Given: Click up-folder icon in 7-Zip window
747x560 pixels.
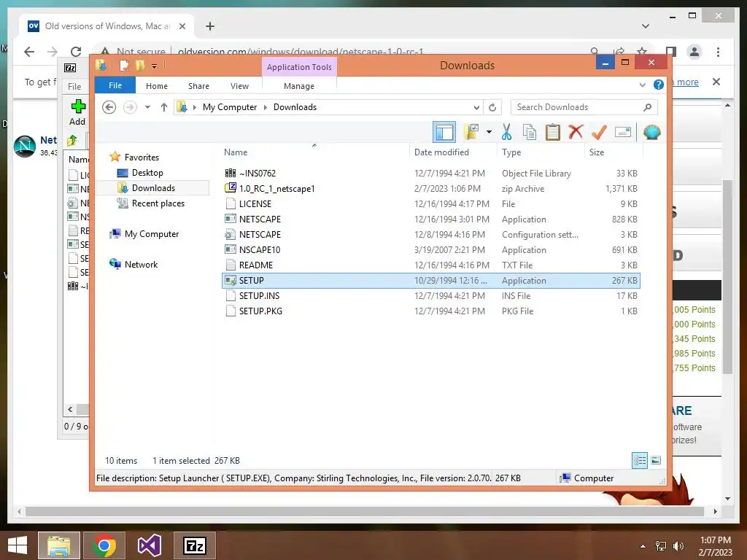Looking at the screenshot, I should pyautogui.click(x=72, y=141).
